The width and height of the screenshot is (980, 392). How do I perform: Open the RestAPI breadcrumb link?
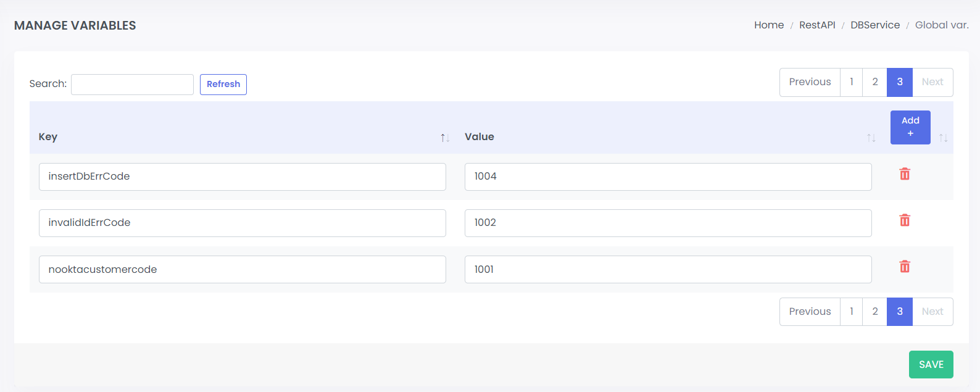[817, 25]
